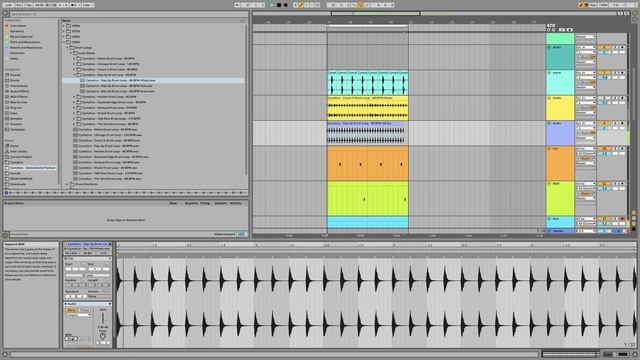Image resolution: width=640 pixels, height=360 pixels.
Task: Open the Grooves category in browser
Action: click(16, 124)
